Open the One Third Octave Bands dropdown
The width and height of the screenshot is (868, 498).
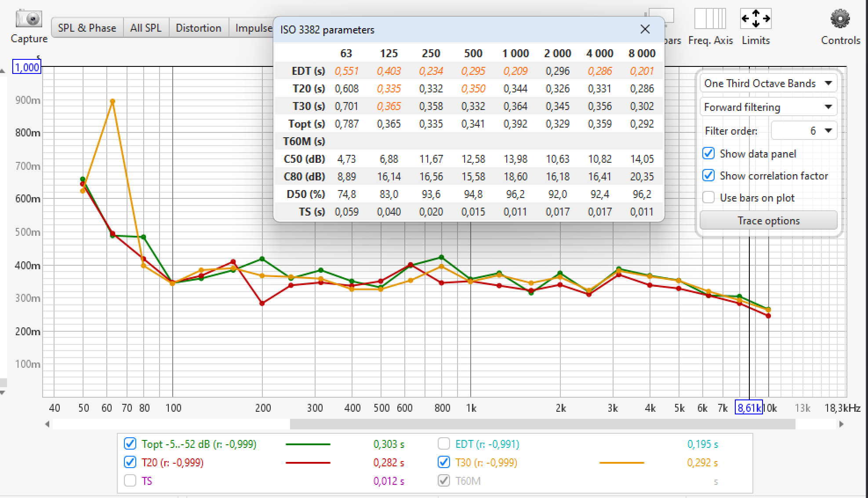(x=768, y=84)
